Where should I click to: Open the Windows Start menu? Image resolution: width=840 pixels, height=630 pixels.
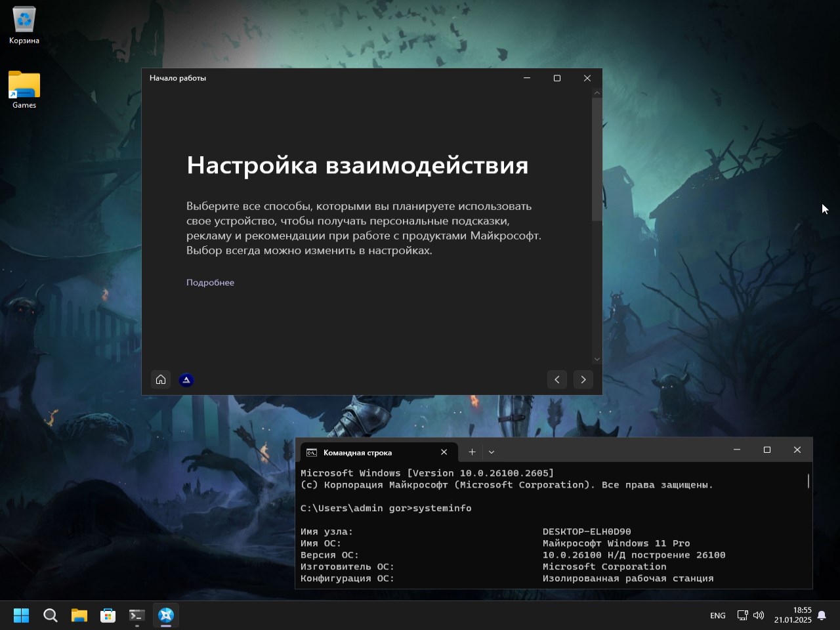(x=22, y=615)
